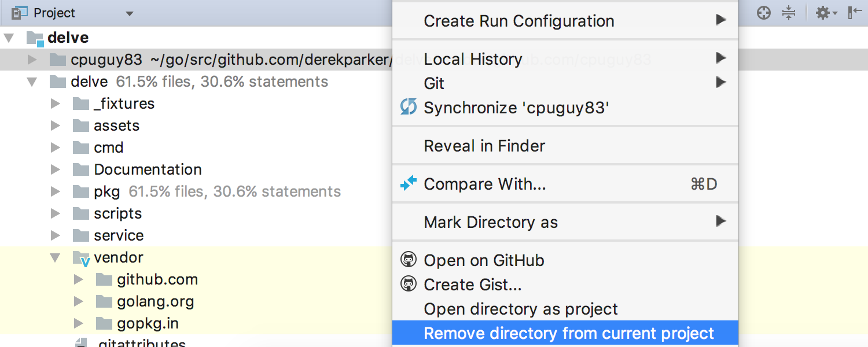Click the Git submenu arrow
Screen dimensions: 868x347
click(x=720, y=82)
